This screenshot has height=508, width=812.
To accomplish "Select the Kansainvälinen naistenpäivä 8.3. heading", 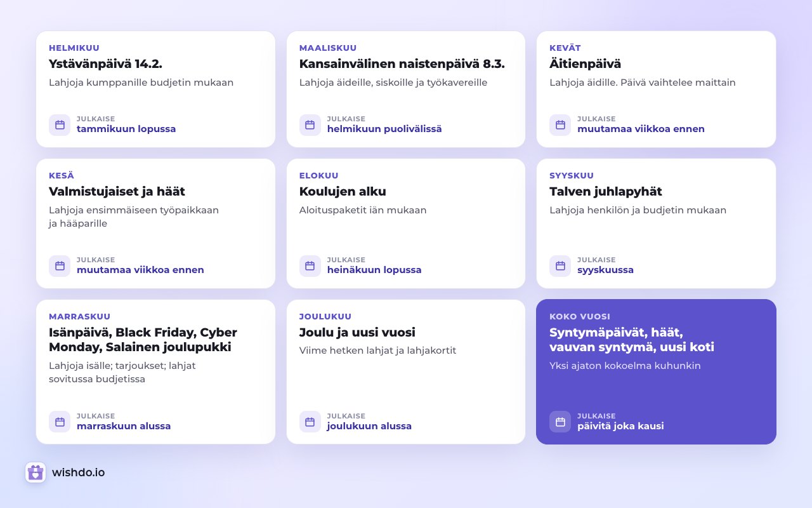I will pyautogui.click(x=402, y=64).
